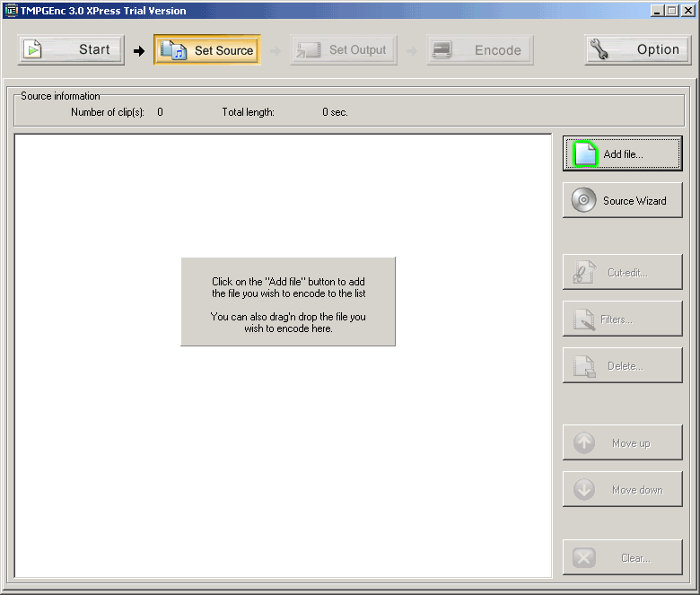
Task: Click the drag'n drop hint message box
Action: pos(288,302)
